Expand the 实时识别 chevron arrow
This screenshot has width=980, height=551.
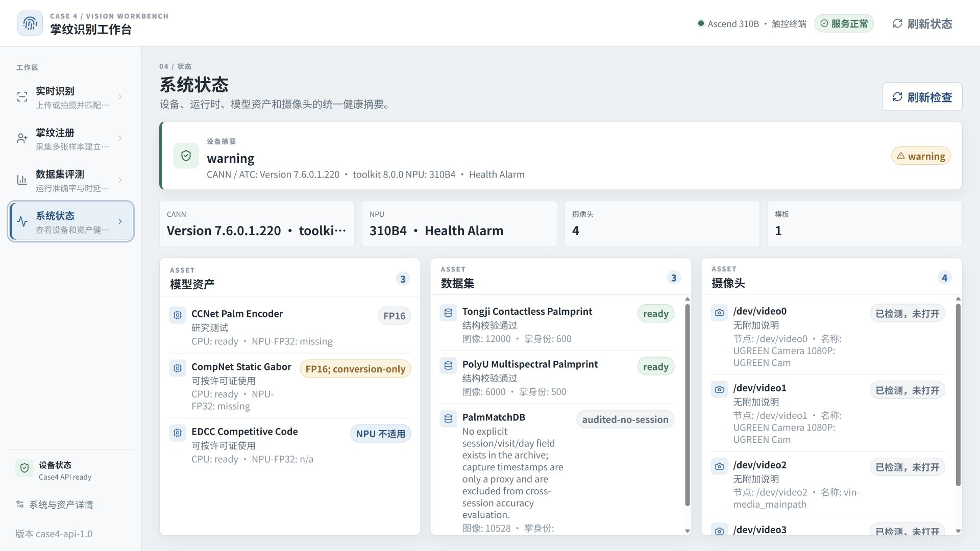click(x=120, y=97)
